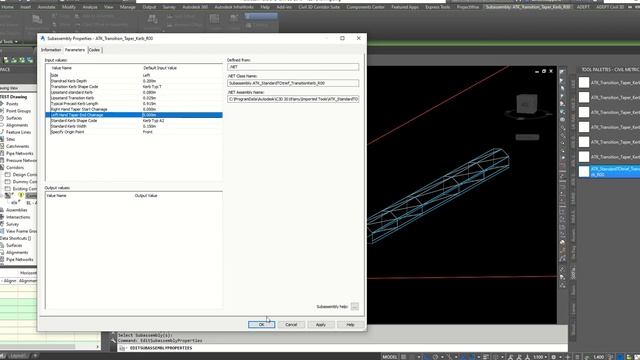Select Points in the Toolspace tree
Image resolution: width=640 pixels, height=360 pixels.
tap(12, 104)
